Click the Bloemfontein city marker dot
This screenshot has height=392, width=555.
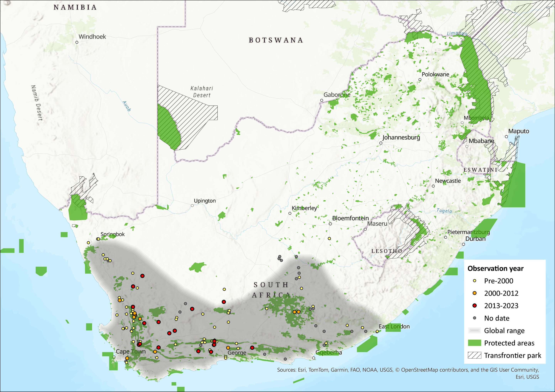[330, 224]
